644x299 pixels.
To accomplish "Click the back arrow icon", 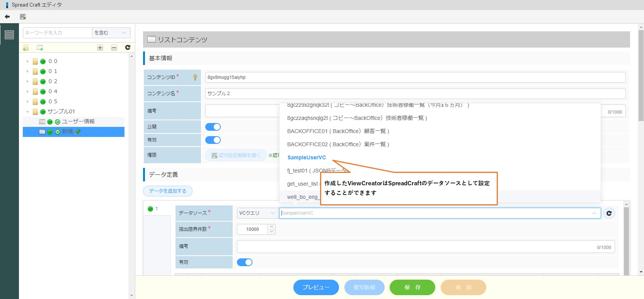I will coord(7,17).
